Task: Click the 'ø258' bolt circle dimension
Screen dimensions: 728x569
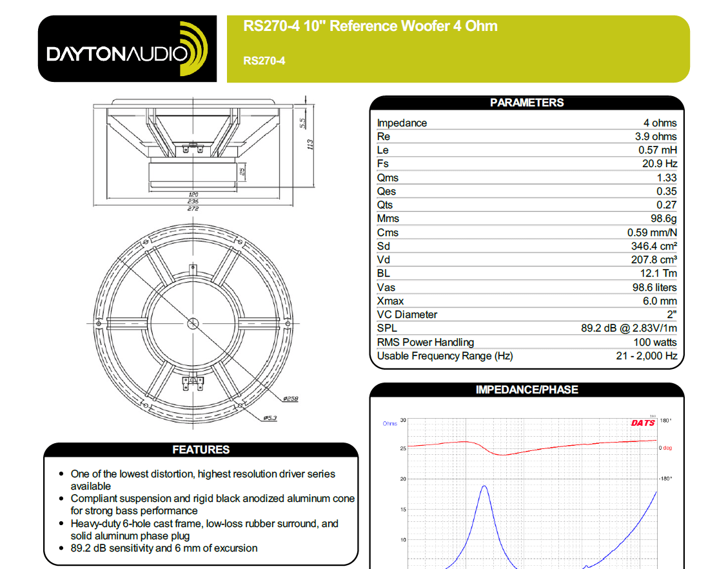Action: point(291,399)
